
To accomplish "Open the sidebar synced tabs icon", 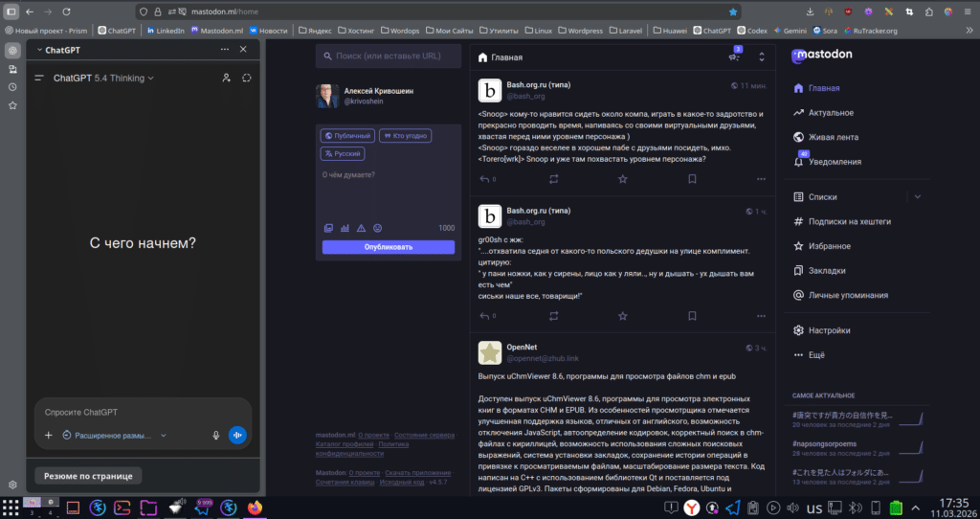I will tap(12, 69).
